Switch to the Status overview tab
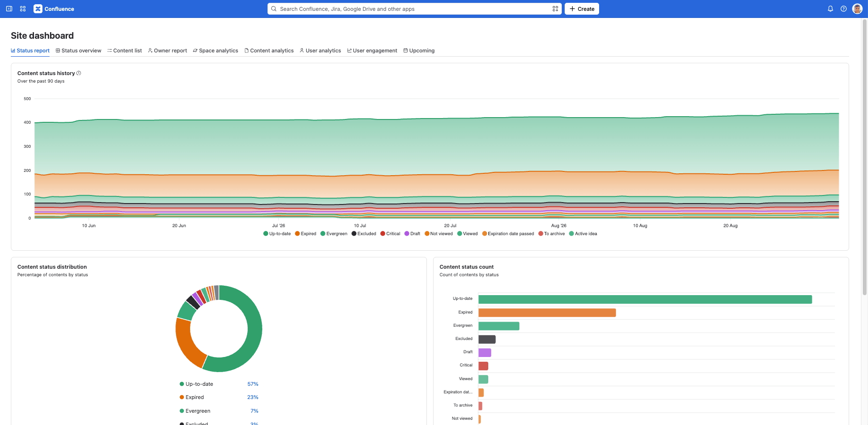868x425 pixels. click(78, 51)
